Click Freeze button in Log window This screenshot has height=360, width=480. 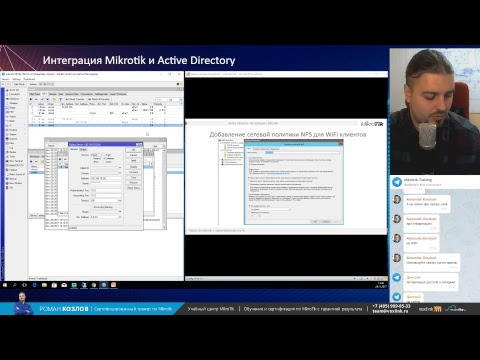point(51,145)
